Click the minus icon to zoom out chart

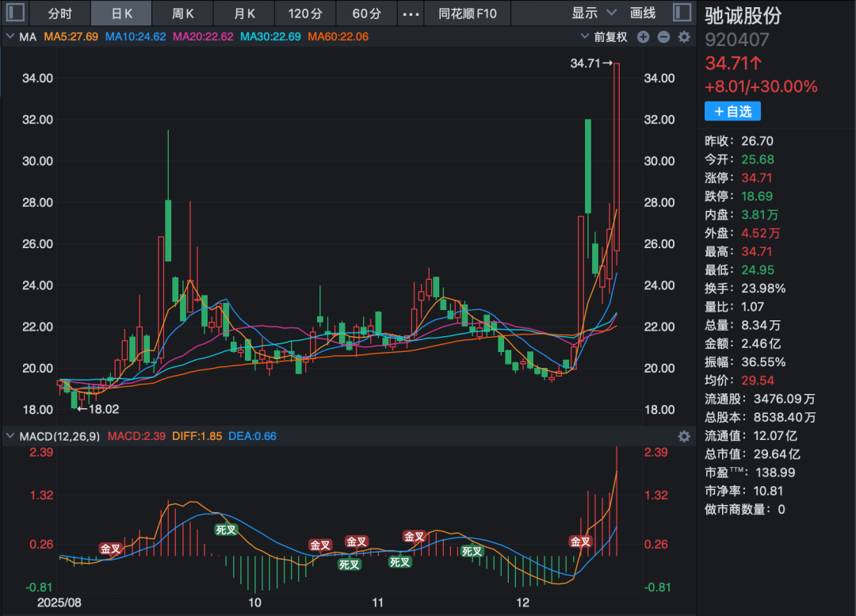(663, 37)
